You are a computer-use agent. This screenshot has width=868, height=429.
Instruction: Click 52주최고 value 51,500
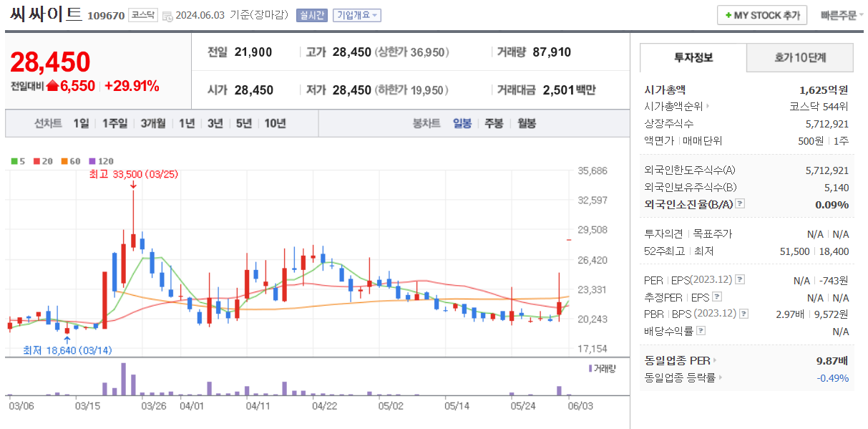click(x=795, y=251)
